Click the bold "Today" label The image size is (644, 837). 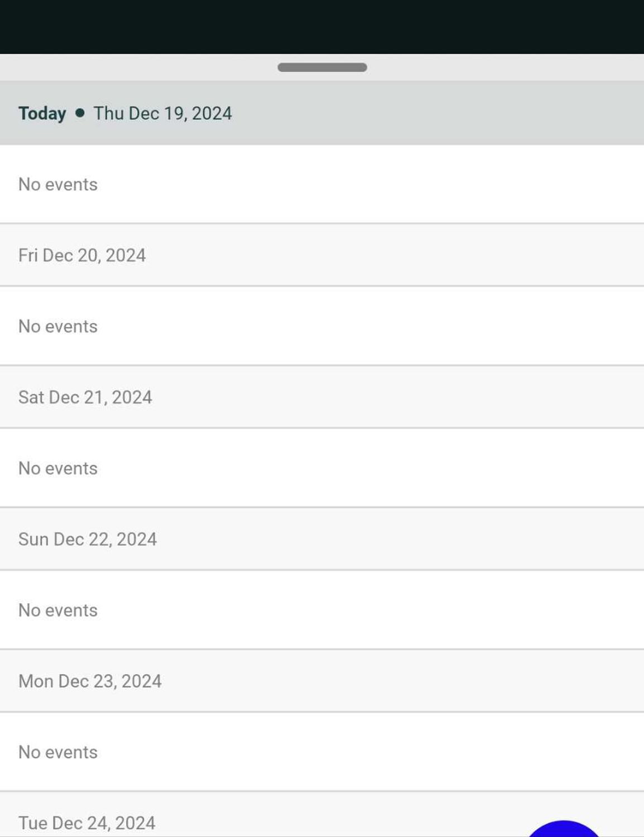tap(42, 113)
